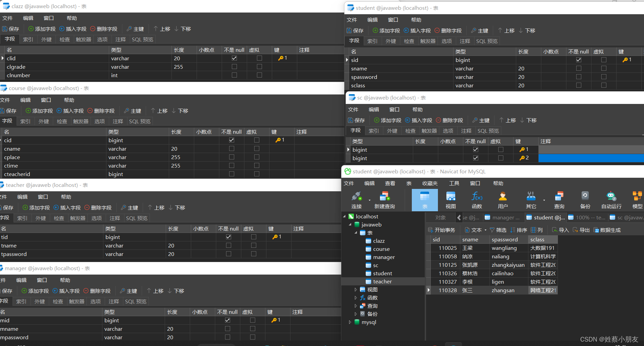Delete field in student design window
Screen dimensions: 644x346
(448, 30)
